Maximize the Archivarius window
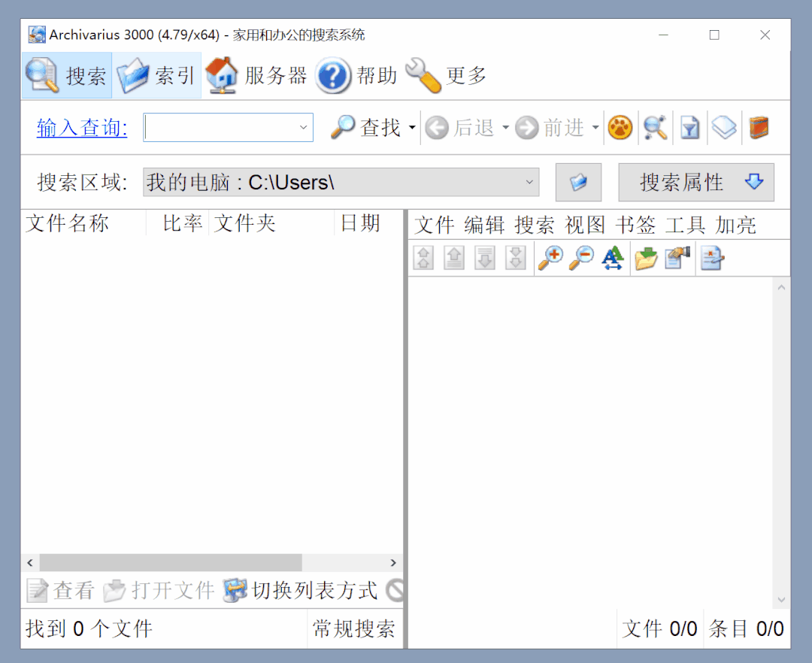Image resolution: width=812 pixels, height=663 pixels. tap(714, 35)
